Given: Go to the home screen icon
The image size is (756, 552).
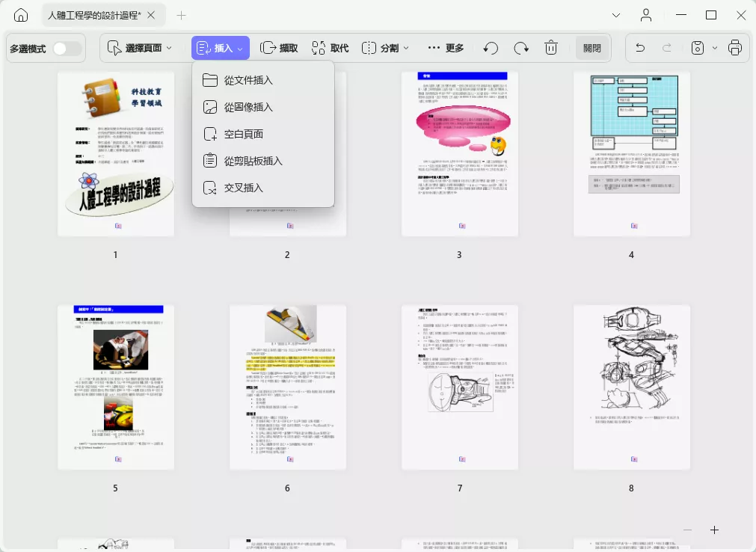Looking at the screenshot, I should click(x=21, y=16).
